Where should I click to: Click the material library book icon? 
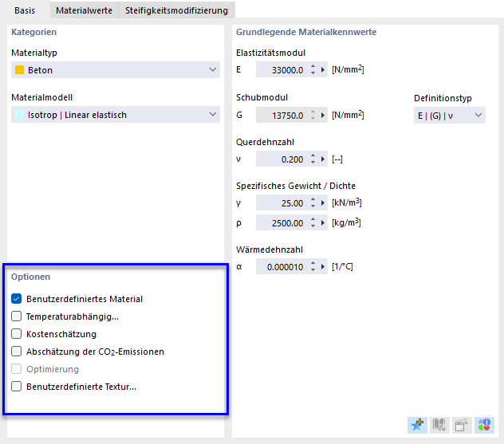[x=439, y=425]
